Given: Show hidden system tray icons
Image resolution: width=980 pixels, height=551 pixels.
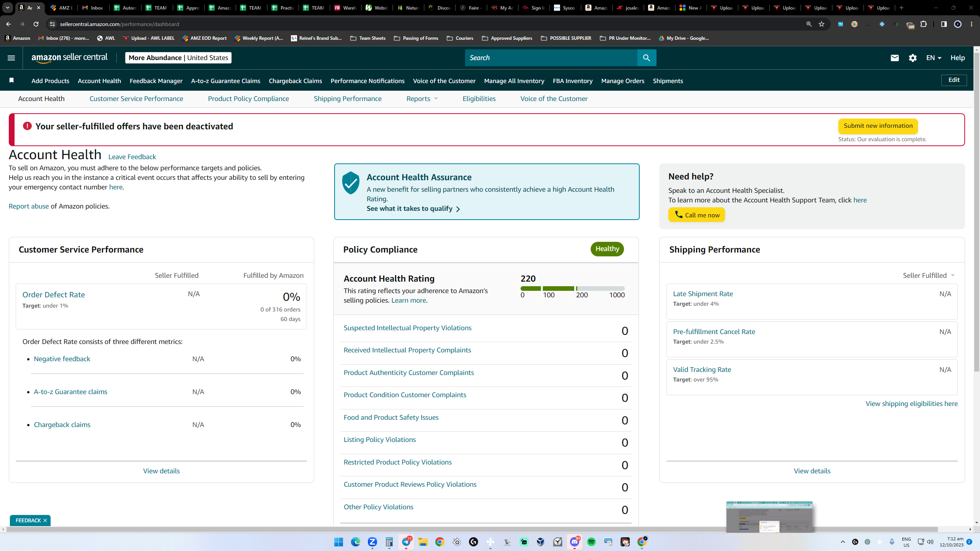Looking at the screenshot, I should [843, 542].
